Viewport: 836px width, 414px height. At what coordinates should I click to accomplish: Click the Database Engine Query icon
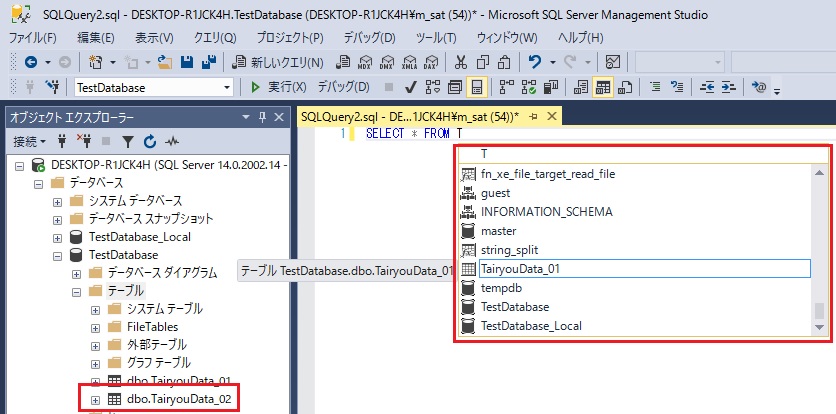(x=343, y=62)
